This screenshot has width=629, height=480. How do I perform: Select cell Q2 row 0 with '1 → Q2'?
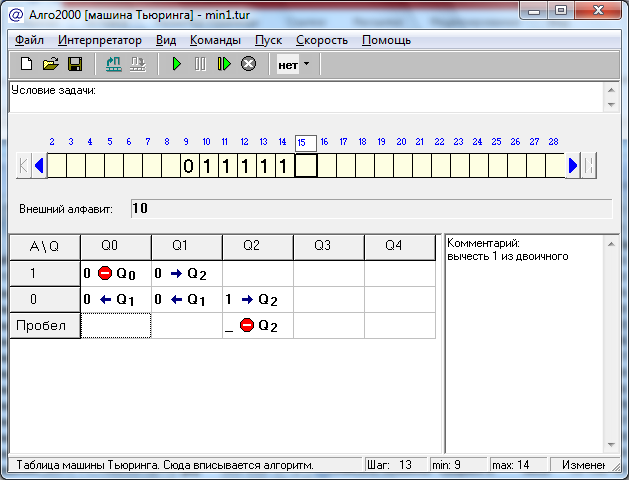pyautogui.click(x=258, y=300)
